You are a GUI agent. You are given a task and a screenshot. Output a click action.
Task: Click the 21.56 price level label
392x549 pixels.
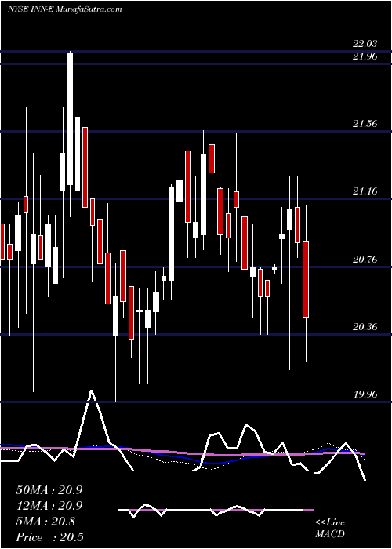tap(365, 124)
